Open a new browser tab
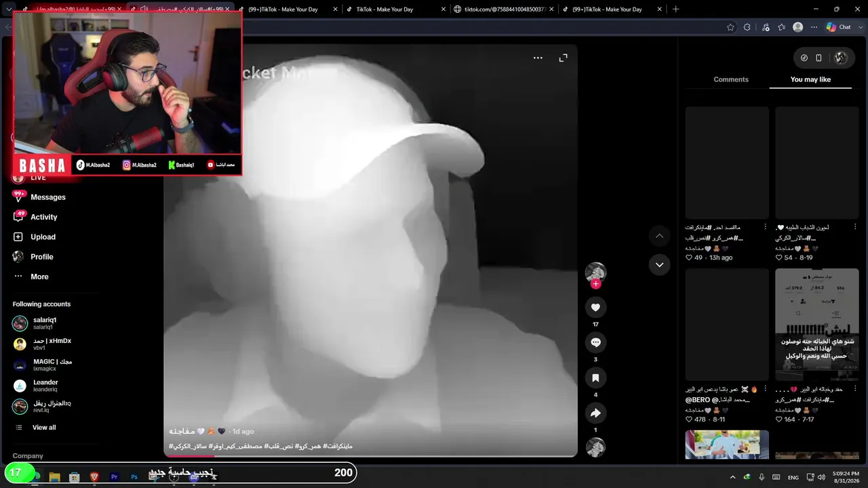Screen dimensions: 868x488 pos(675,9)
